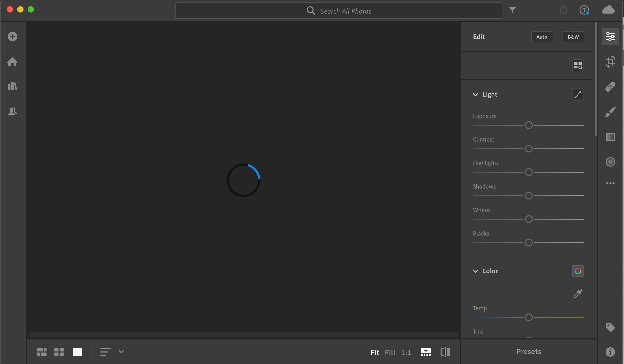
Task: Open the Linear Gradient tool
Action: click(x=610, y=137)
